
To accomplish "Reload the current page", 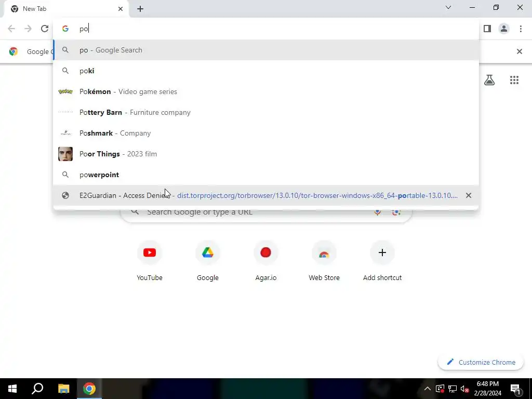I will point(45,29).
